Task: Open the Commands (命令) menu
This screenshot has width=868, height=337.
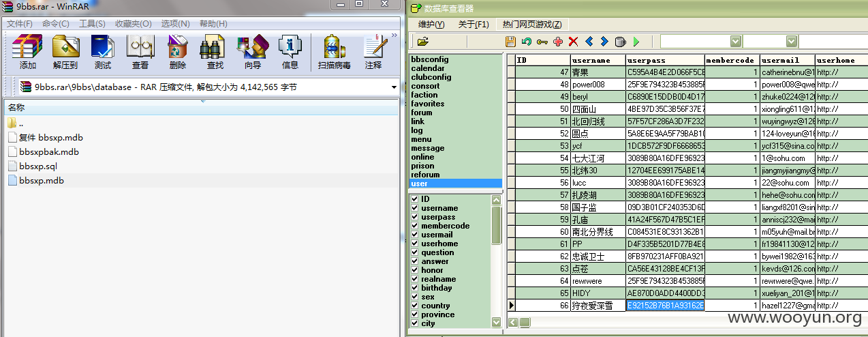Action: click(x=56, y=24)
